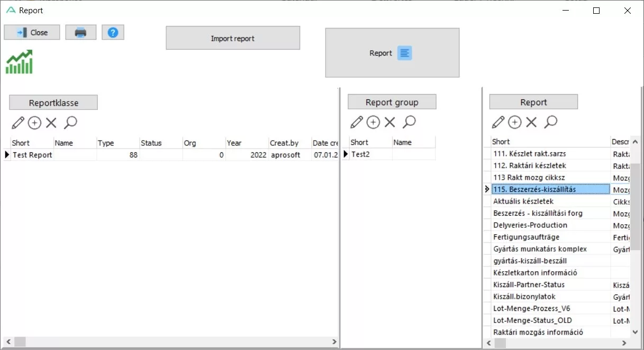Click the printer icon button
The image size is (644, 350).
(80, 32)
